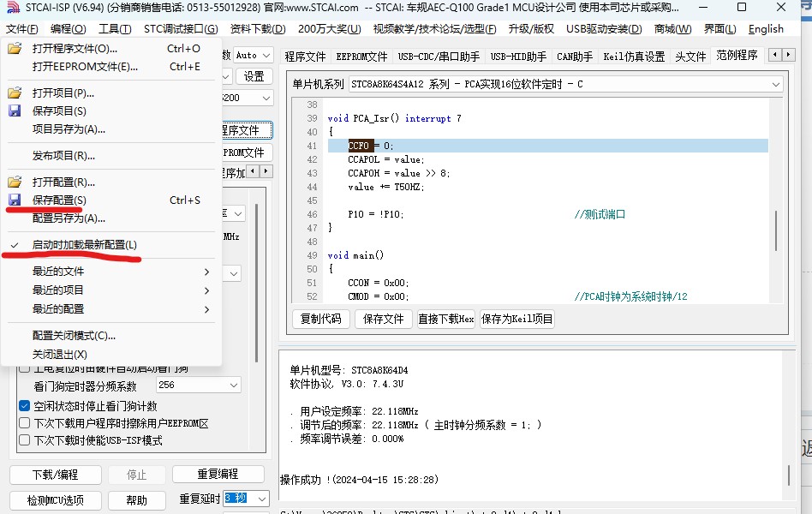
Task: Click the STCAI-ISP app icon in title bar
Action: click(x=10, y=9)
